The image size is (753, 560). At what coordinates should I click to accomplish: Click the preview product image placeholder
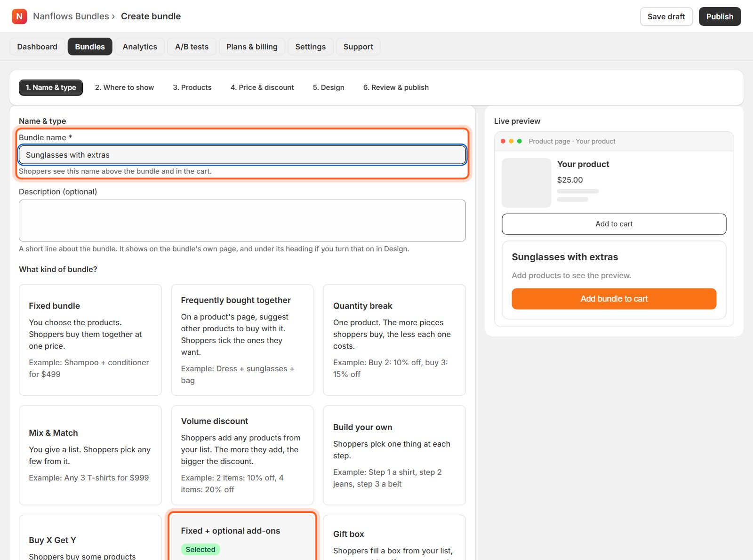(x=526, y=183)
